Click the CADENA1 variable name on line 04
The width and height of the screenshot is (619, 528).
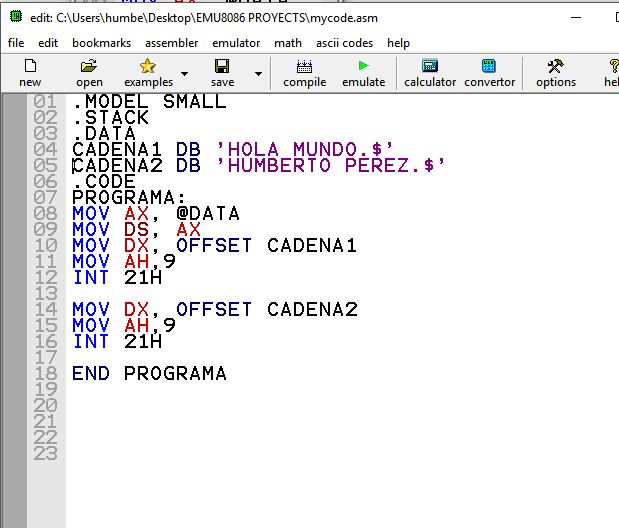(x=117, y=149)
